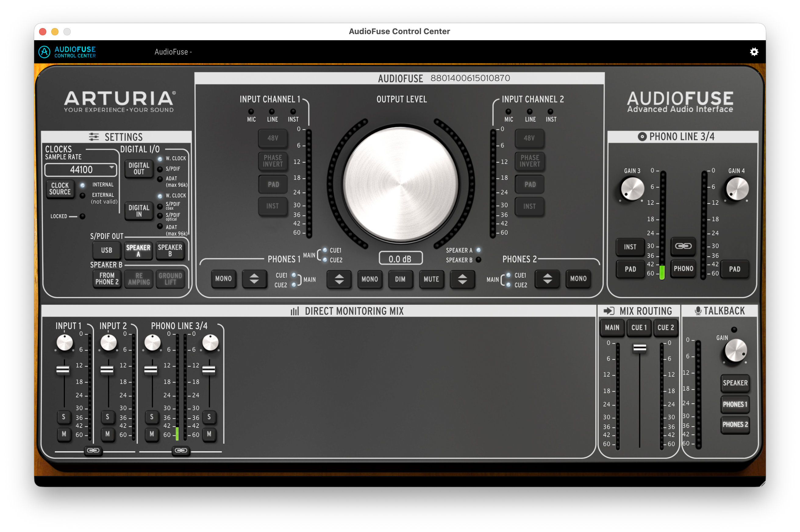The height and width of the screenshot is (532, 800).
Task: Click the stereo link icon in Phono Line 3/4
Action: pos(683,246)
